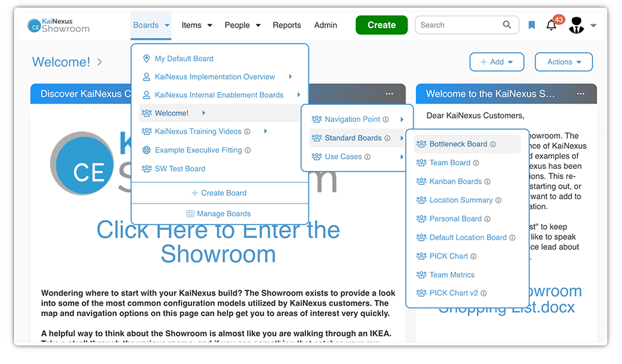Image resolution: width=622 pixels, height=364 pixels.
Task: Open the user profile avatar icon
Action: coord(577,26)
